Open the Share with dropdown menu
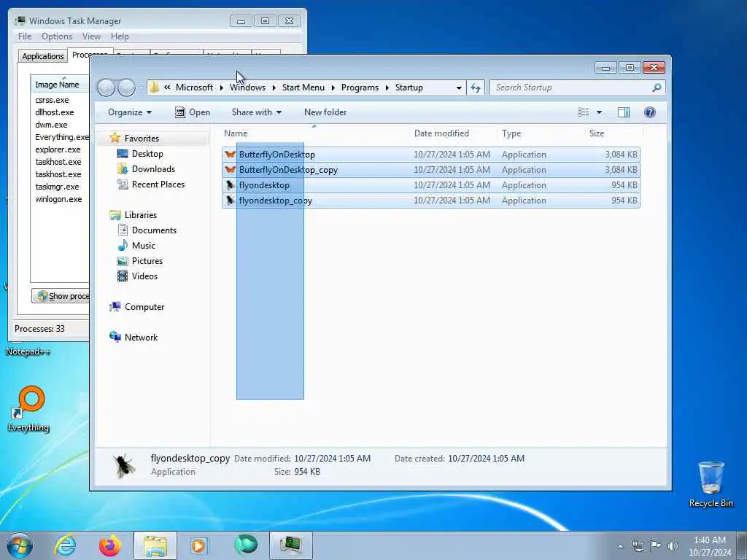Viewport: 747px width, 560px height. (256, 112)
